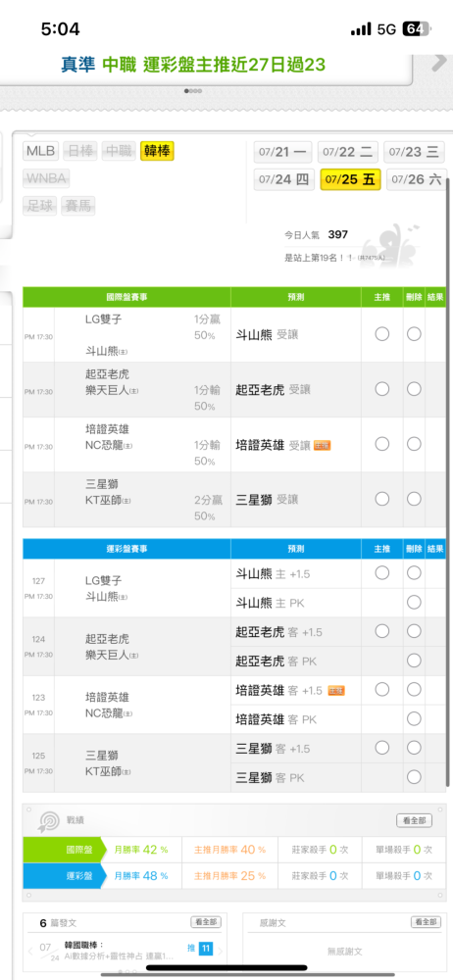Screen dimensions: 453x980
Task: Switch to the WNBA league tab
Action: click(x=46, y=178)
